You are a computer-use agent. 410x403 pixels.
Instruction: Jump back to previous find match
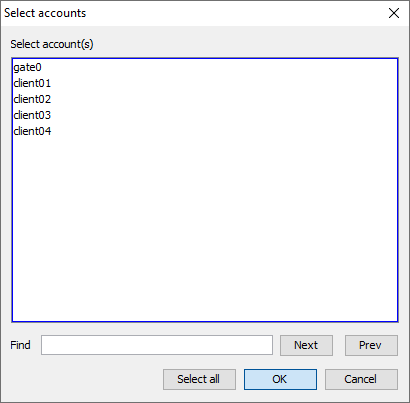371,345
